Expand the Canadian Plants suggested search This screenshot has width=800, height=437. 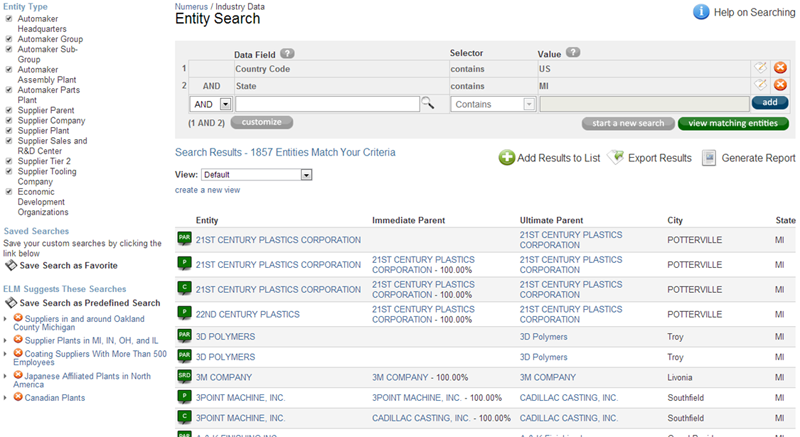click(x=5, y=398)
